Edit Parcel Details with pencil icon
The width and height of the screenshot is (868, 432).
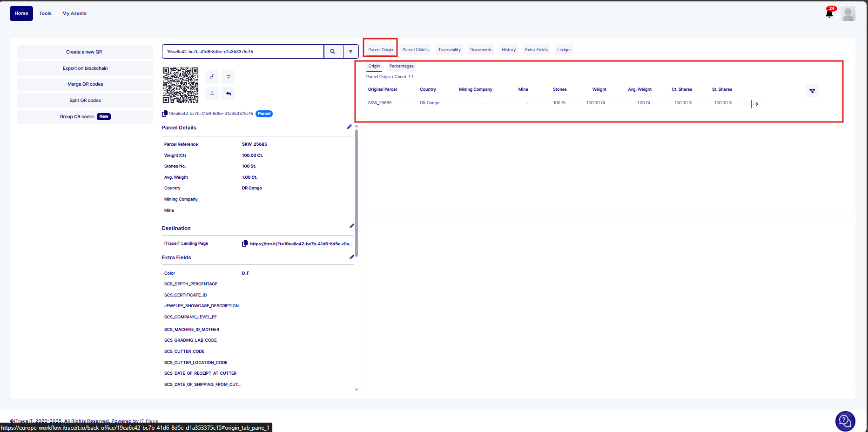[349, 127]
